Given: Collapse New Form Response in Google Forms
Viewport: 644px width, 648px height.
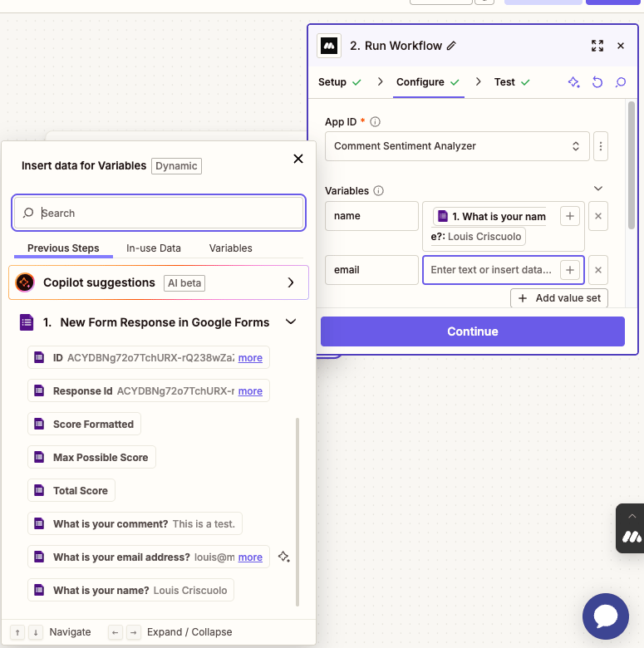Looking at the screenshot, I should 291,322.
